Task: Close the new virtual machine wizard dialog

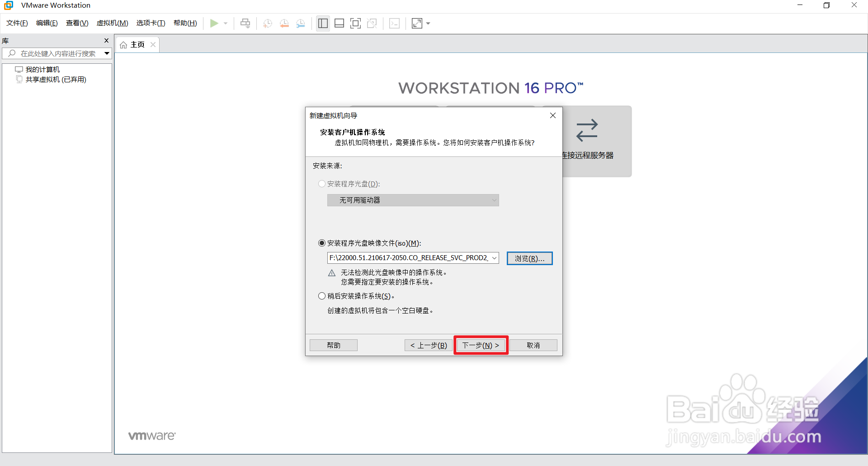Action: (552, 115)
